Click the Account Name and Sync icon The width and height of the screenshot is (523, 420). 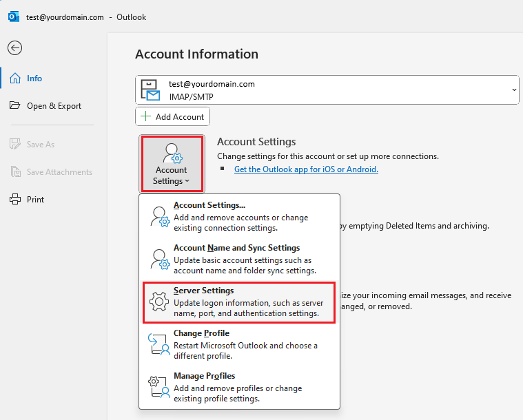click(x=159, y=259)
